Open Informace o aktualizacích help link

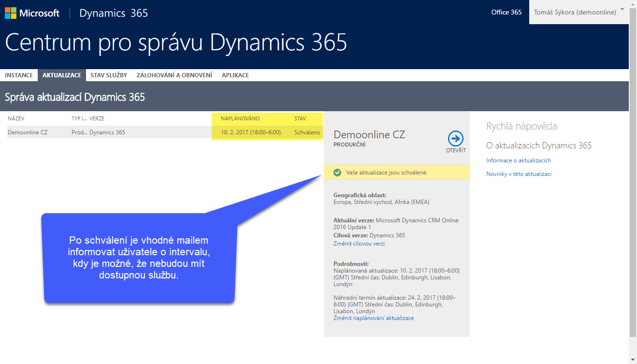519,160
